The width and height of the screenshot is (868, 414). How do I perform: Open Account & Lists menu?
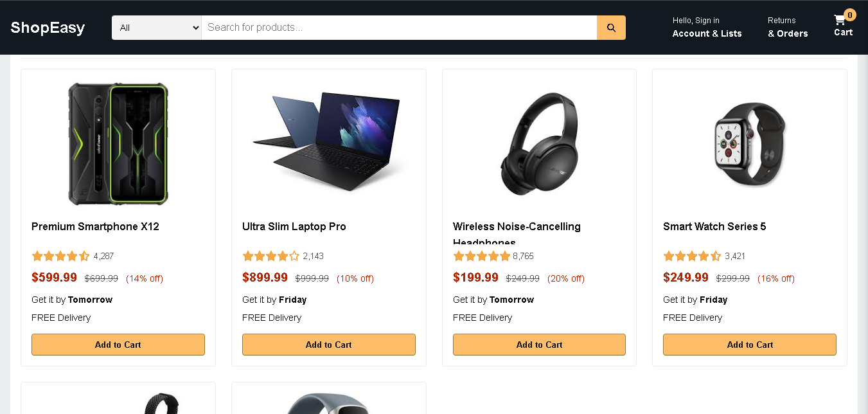tap(707, 28)
